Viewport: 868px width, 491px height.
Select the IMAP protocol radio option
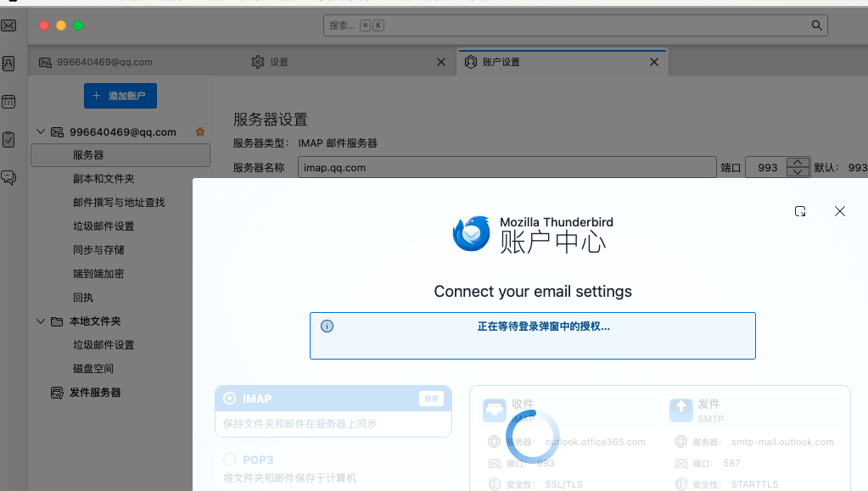click(230, 399)
